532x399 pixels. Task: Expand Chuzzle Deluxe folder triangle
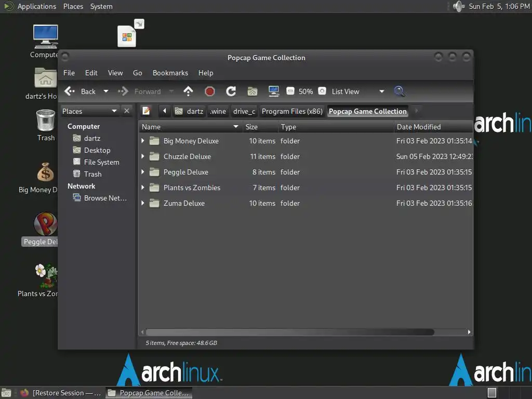143,156
